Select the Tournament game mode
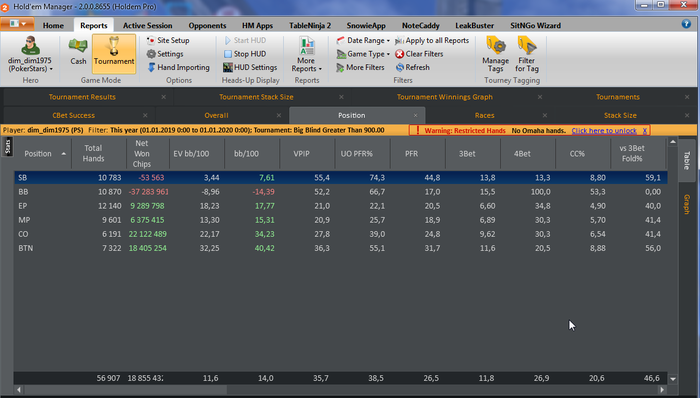700x398 pixels. tap(114, 54)
